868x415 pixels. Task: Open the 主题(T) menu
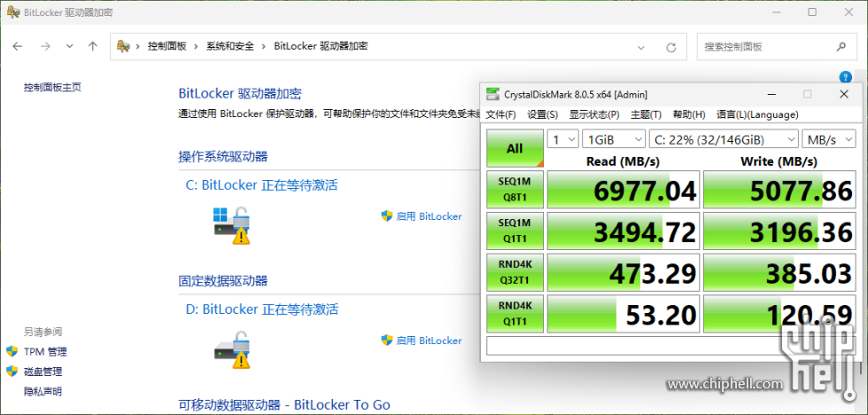[646, 114]
